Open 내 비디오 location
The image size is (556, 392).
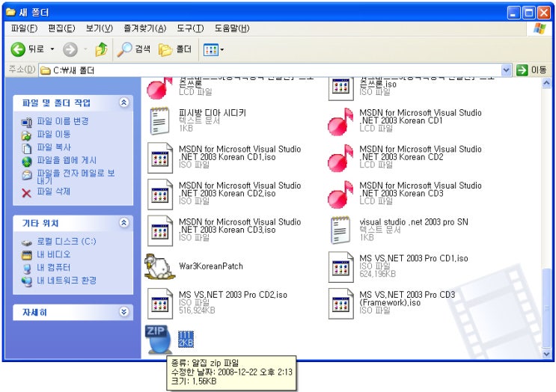[54, 254]
